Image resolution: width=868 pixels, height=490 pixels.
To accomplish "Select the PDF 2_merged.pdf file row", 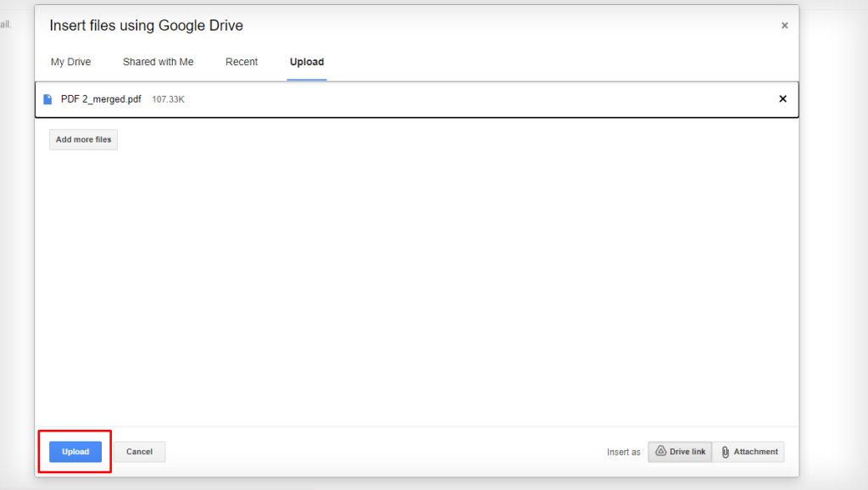I will [x=339, y=98].
